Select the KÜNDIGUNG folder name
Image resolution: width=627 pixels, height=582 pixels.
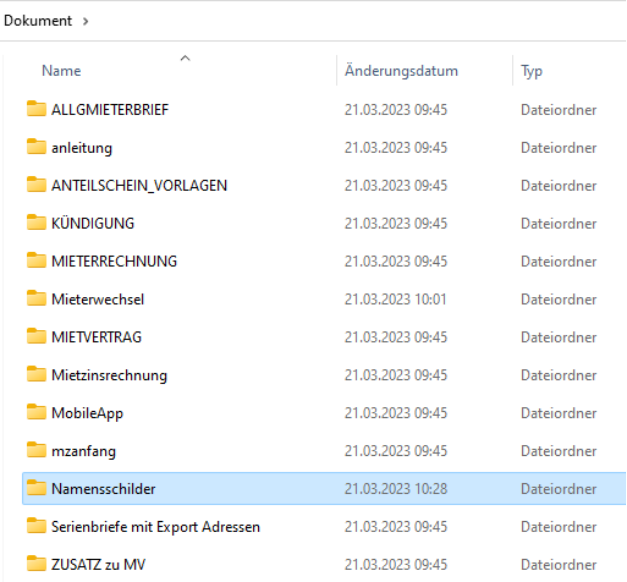(93, 223)
